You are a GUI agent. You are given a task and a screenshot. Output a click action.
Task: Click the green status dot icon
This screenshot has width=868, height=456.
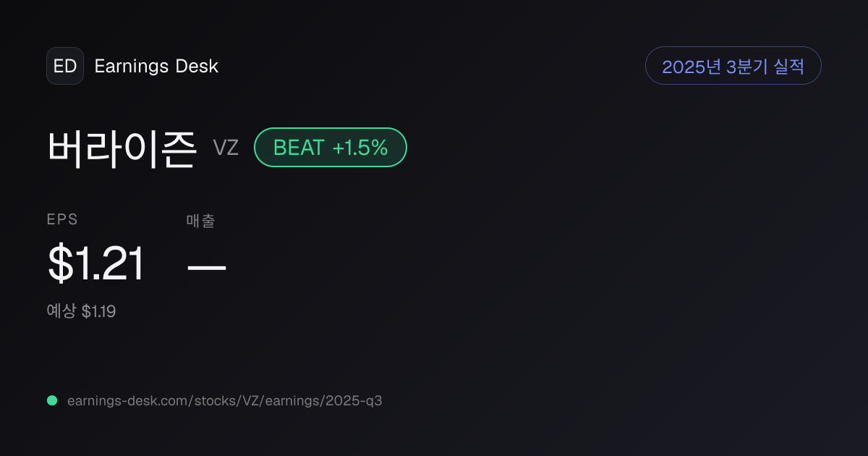(52, 400)
